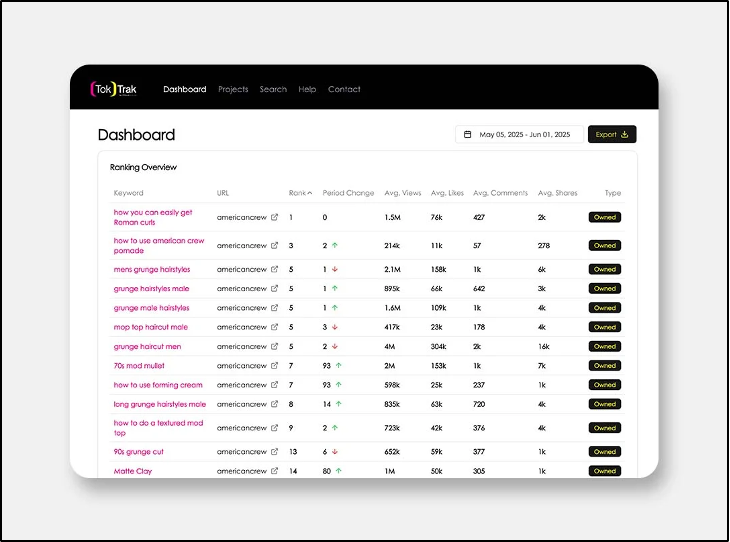The image size is (730, 542).
Task: Open keyword 'how to use forming cream'
Action: 158,385
